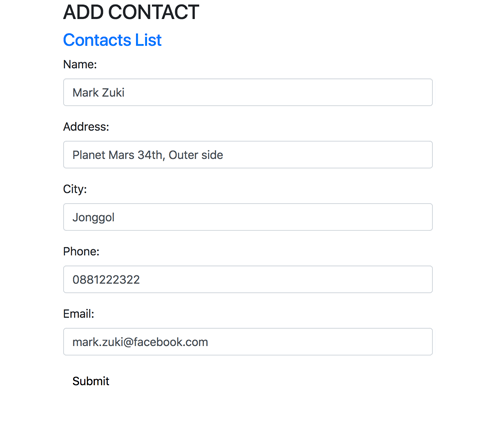The width and height of the screenshot is (500, 422).
Task: Click the word CONTACT in the heading
Action: 154,12
